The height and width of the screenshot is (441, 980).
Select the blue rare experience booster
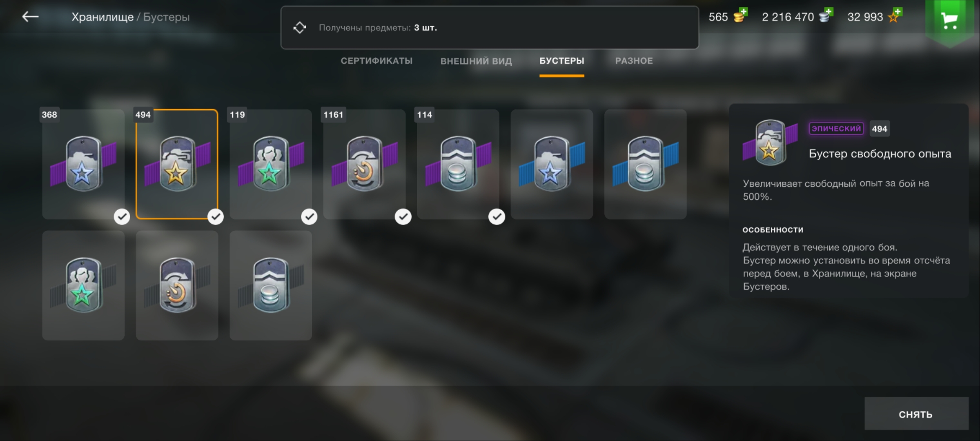point(552,164)
